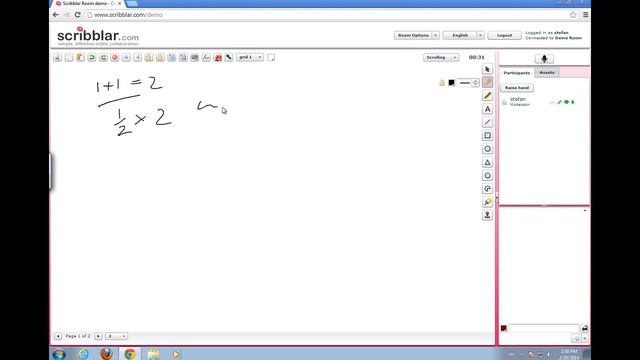
Task: Click the Logout button
Action: (504, 36)
